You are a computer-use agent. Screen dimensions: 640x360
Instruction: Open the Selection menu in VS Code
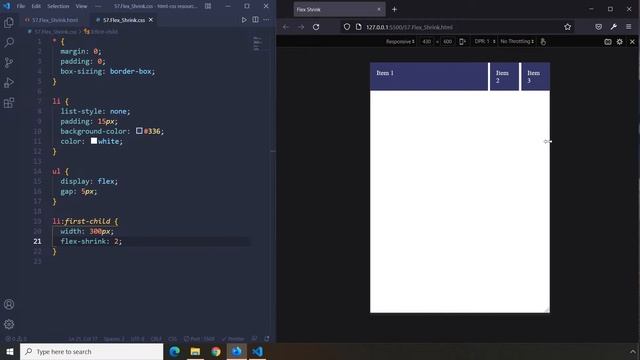(58, 6)
